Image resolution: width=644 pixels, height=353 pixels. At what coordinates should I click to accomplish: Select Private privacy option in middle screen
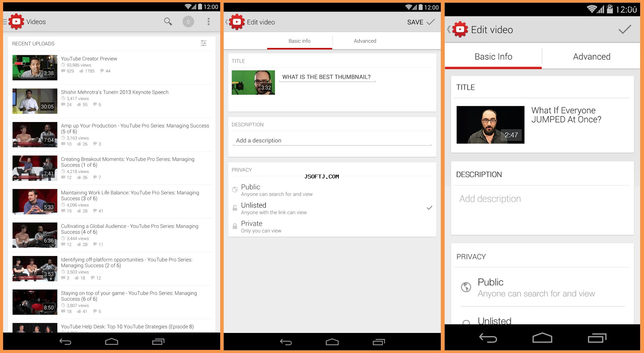coord(332,226)
